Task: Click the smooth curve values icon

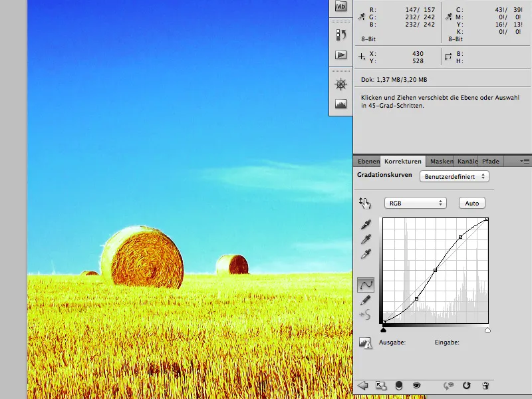Action: [365, 315]
